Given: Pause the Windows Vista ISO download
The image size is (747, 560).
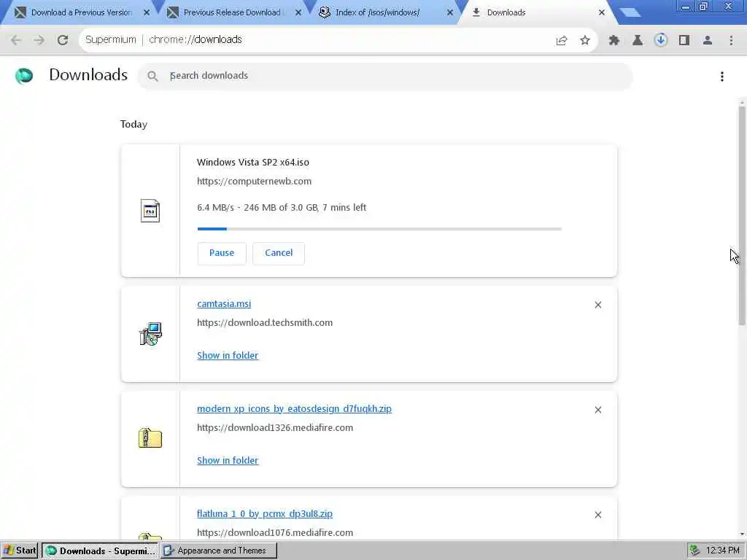Looking at the screenshot, I should [222, 253].
